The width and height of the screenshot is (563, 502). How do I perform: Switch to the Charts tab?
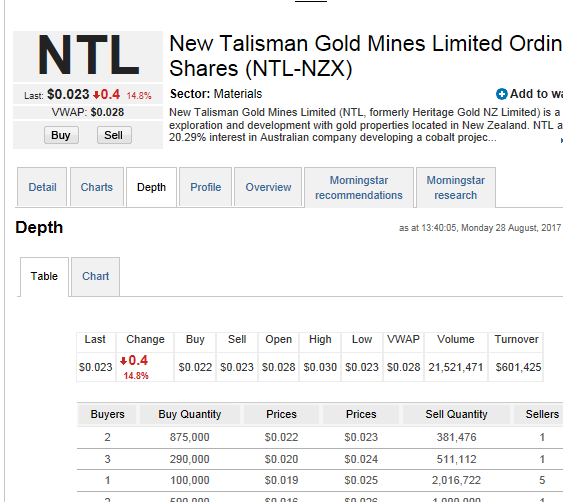(97, 187)
